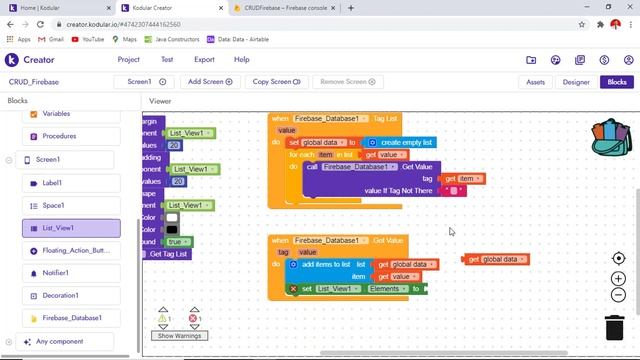Click the black color block

coord(172,230)
